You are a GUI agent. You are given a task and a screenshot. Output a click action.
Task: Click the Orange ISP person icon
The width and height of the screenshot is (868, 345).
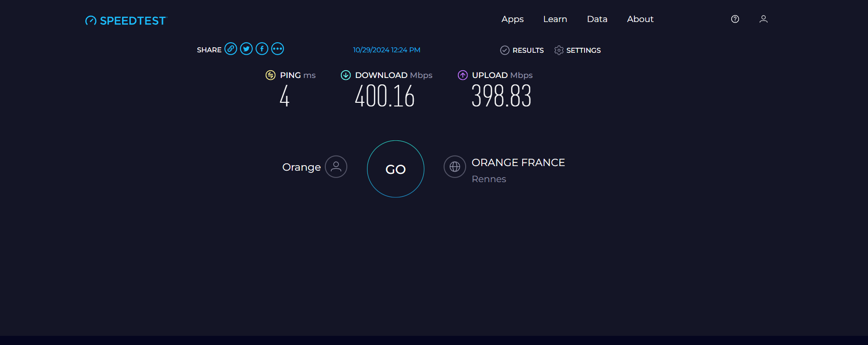(336, 167)
